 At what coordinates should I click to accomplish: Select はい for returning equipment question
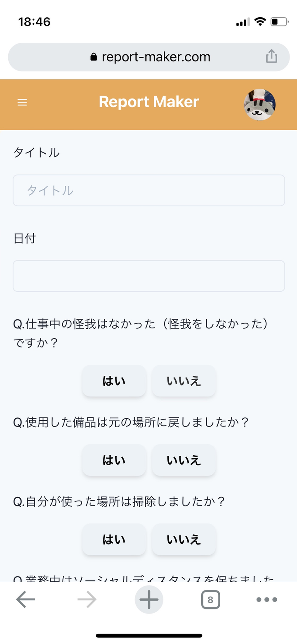tap(114, 460)
